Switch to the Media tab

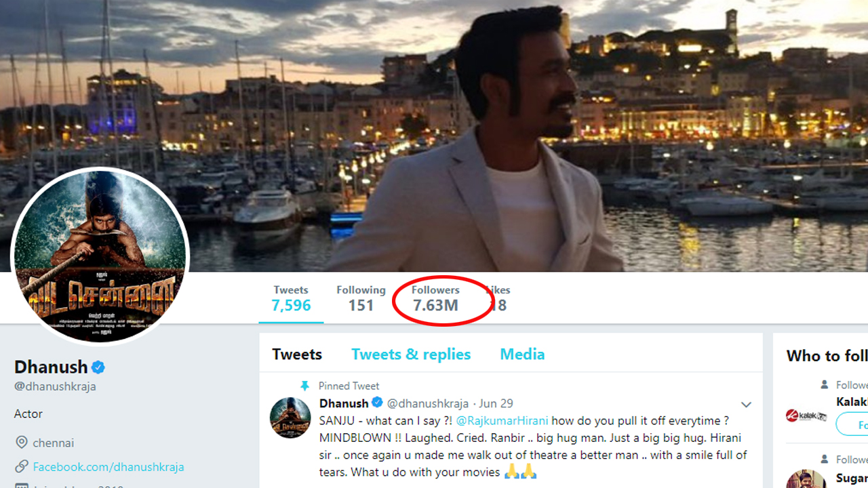[x=522, y=354]
